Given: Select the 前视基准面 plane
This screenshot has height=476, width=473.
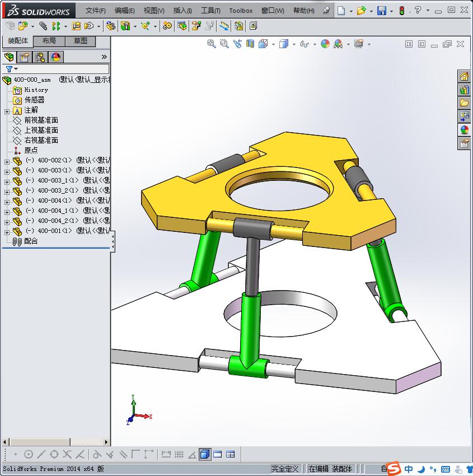Looking at the screenshot, I should (x=41, y=120).
